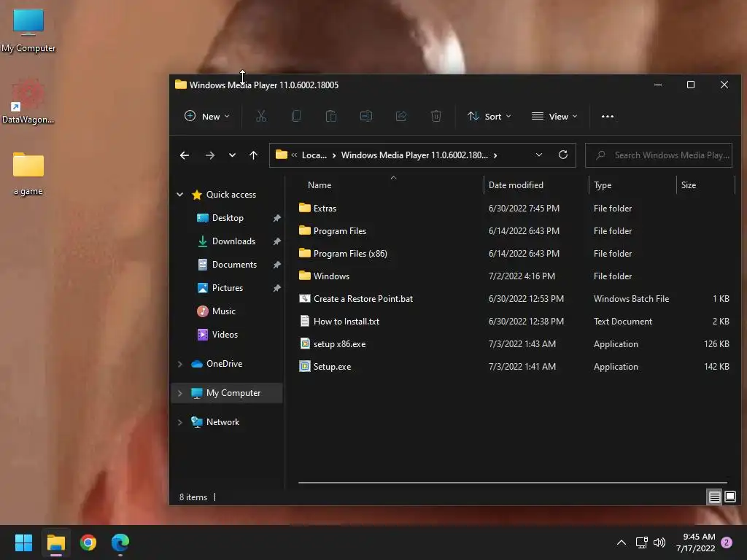Click 'Loca...' breadcrumb in address bar

(314, 155)
